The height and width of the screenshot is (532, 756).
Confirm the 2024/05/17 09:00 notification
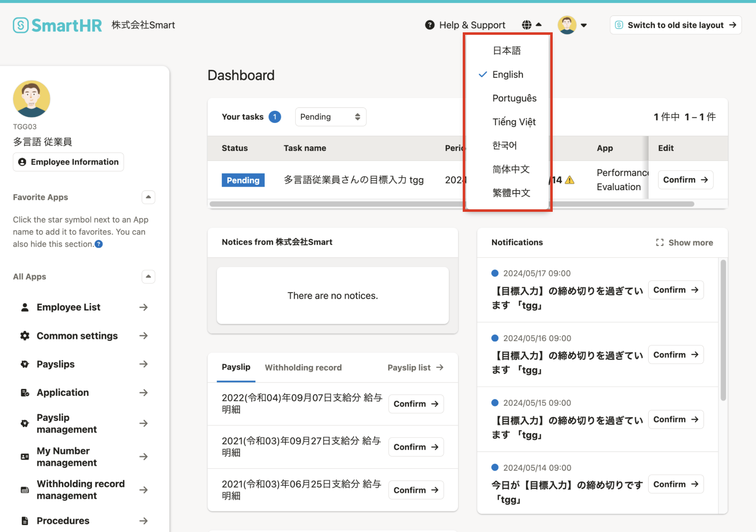676,290
